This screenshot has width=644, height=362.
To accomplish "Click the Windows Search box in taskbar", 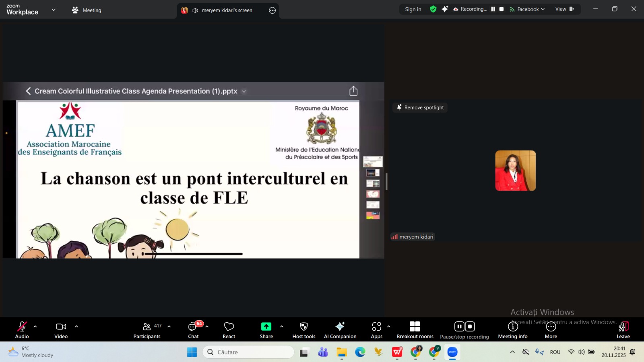I will (249, 352).
